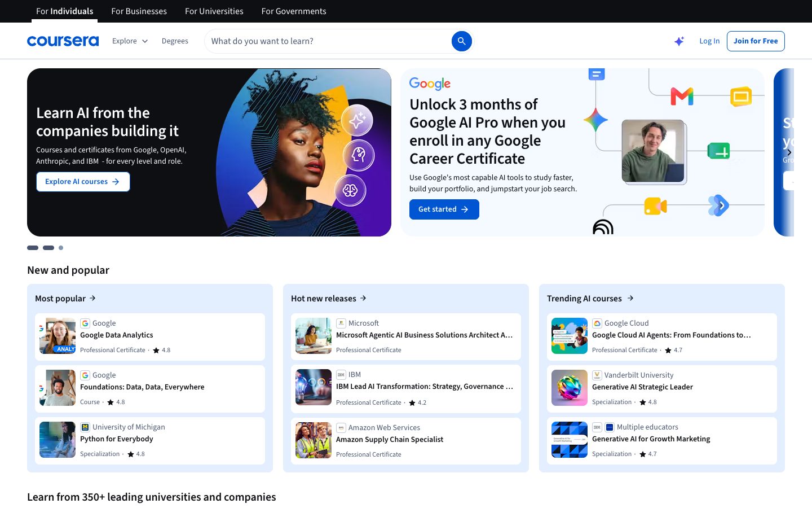Switch to the For Businesses tab

[139, 11]
